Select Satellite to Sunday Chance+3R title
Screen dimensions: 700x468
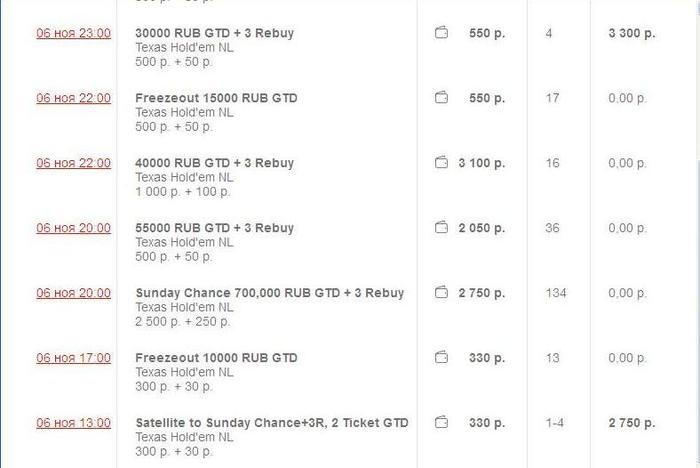(272, 423)
